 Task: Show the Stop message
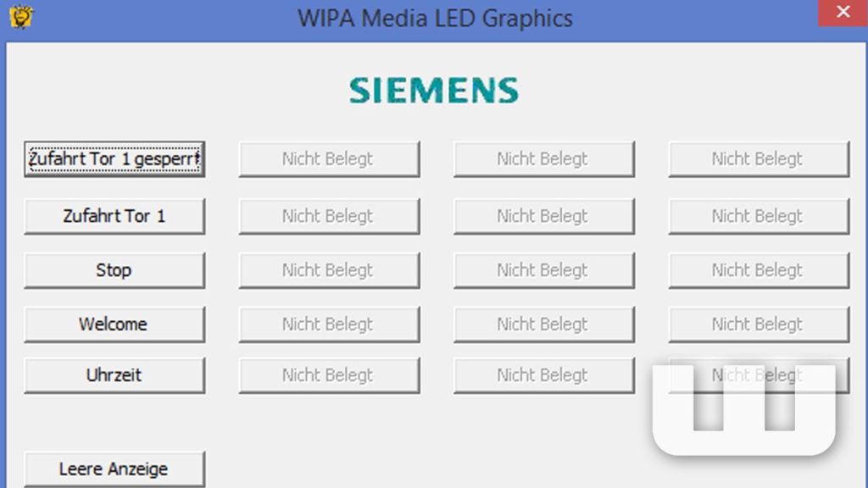114,270
